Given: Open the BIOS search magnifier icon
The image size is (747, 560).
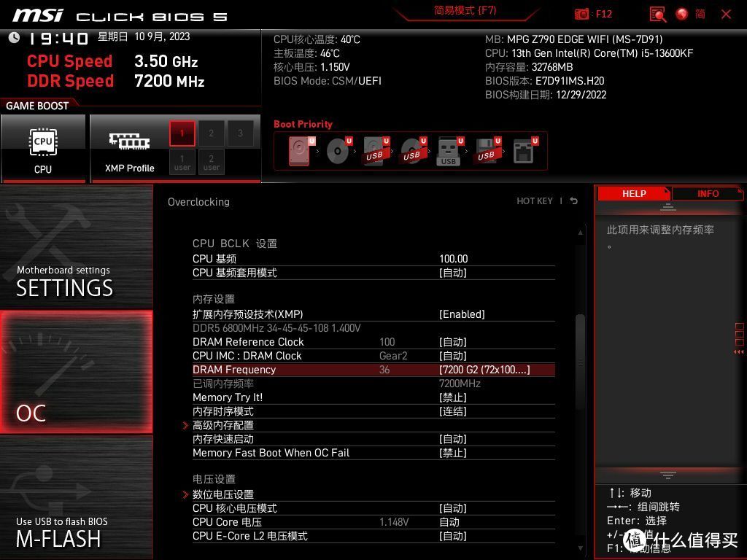Looking at the screenshot, I should click(x=657, y=15).
